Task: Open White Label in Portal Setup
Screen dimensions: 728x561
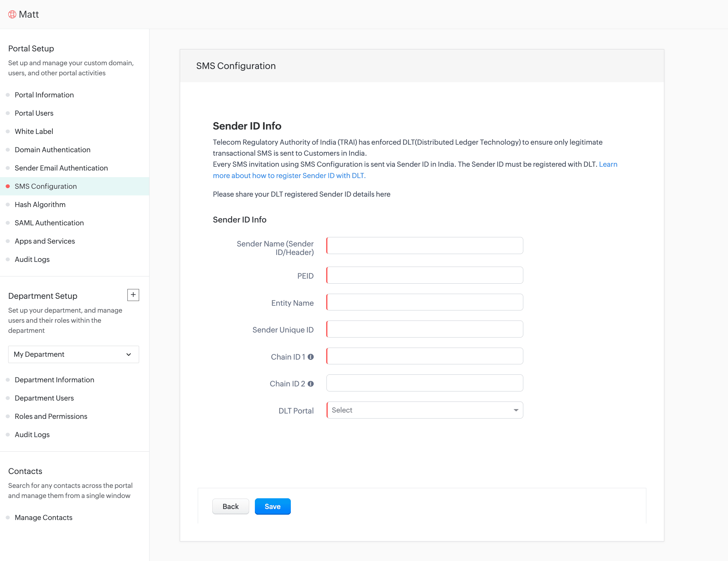Action: (x=34, y=131)
